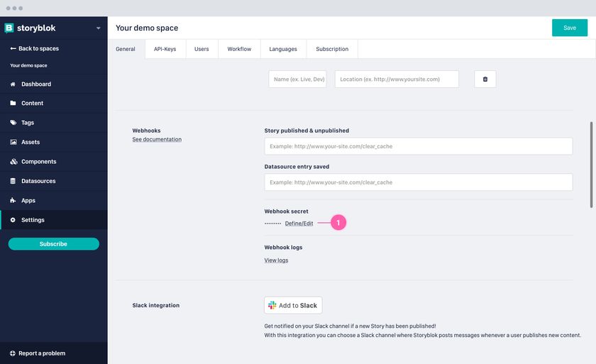Viewport: 596px width, 364px height.
Task: Expand the storyblok space dropdown arrow
Action: tap(99, 28)
